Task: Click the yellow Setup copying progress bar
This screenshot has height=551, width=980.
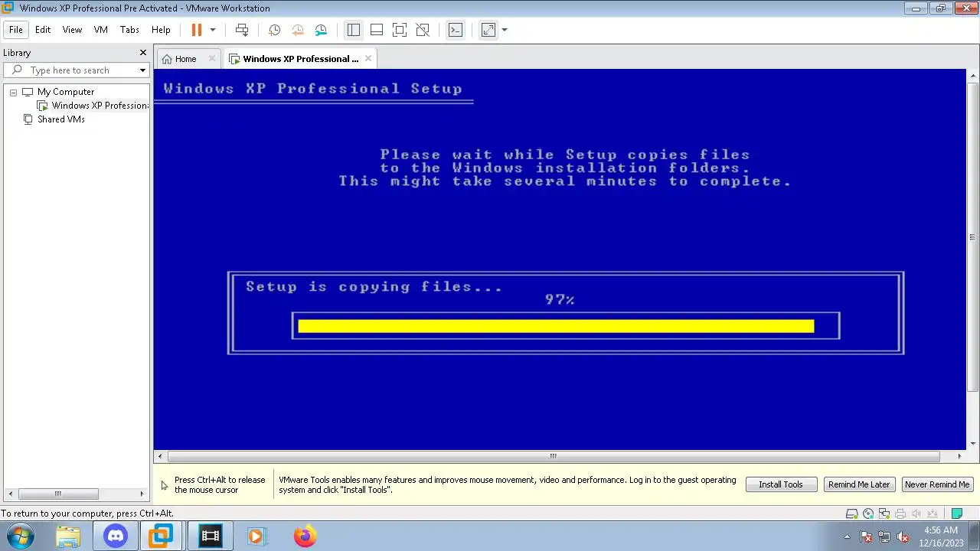Action: pyautogui.click(x=556, y=326)
